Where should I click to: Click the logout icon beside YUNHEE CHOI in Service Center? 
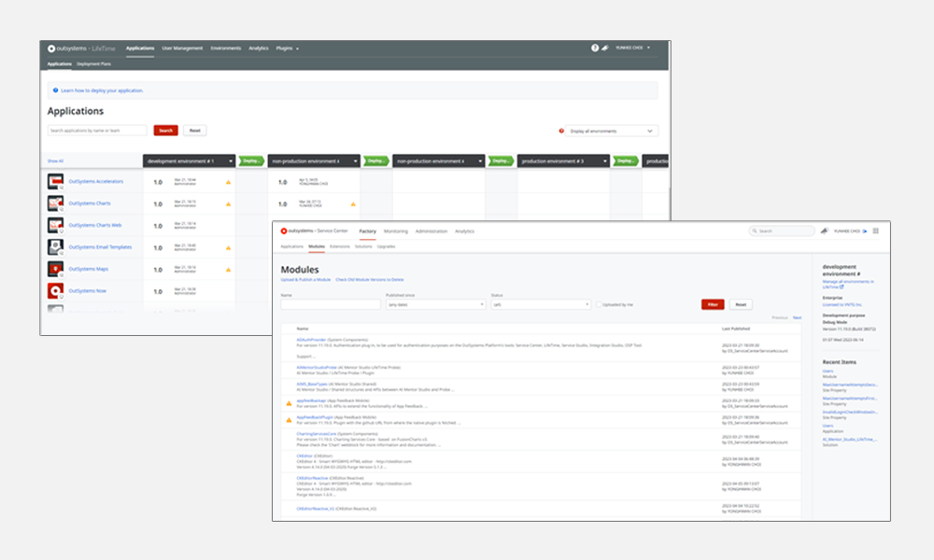pyautogui.click(x=865, y=231)
